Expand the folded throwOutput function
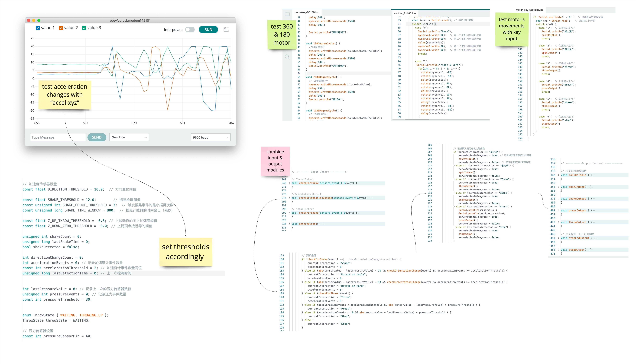636x364 pixels. coord(558,222)
